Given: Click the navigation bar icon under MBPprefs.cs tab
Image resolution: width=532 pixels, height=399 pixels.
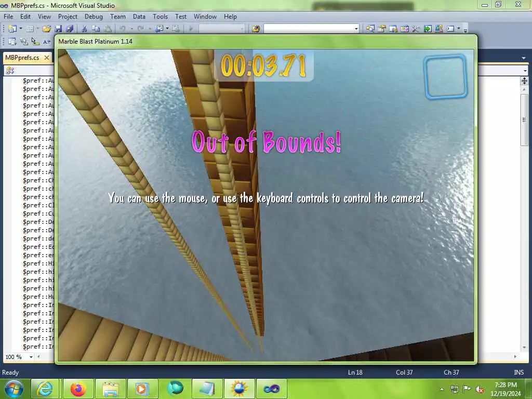Looking at the screenshot, I should point(10,70).
